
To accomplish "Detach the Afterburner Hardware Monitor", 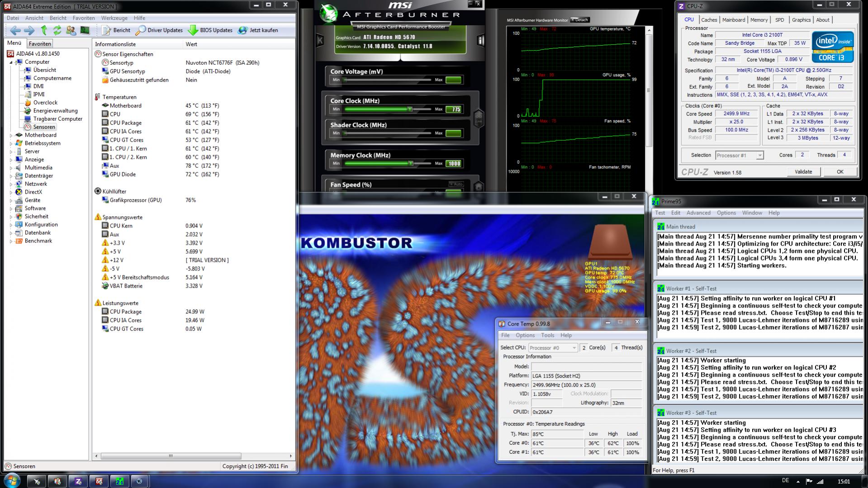I will click(580, 20).
